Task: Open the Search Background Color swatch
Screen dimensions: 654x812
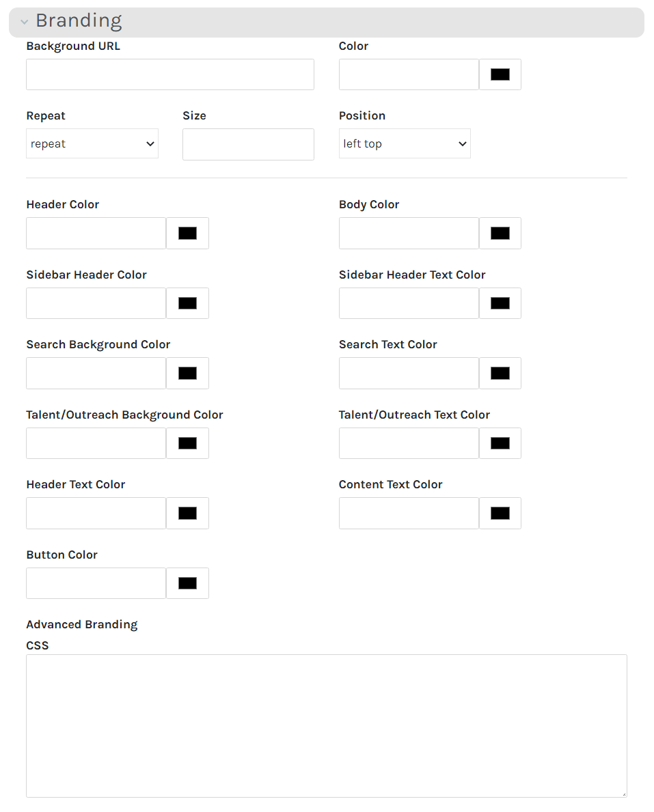Action: [187, 374]
